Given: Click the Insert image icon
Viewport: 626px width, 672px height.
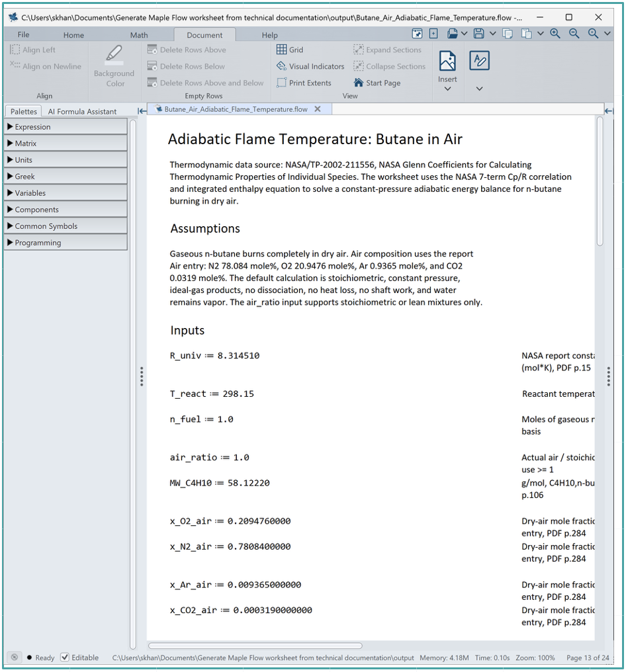Looking at the screenshot, I should click(447, 61).
